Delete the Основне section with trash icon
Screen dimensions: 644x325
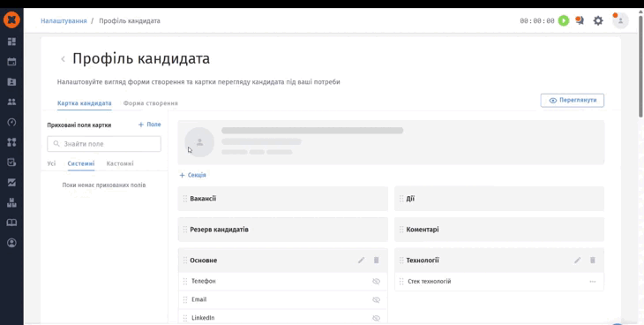(x=376, y=260)
